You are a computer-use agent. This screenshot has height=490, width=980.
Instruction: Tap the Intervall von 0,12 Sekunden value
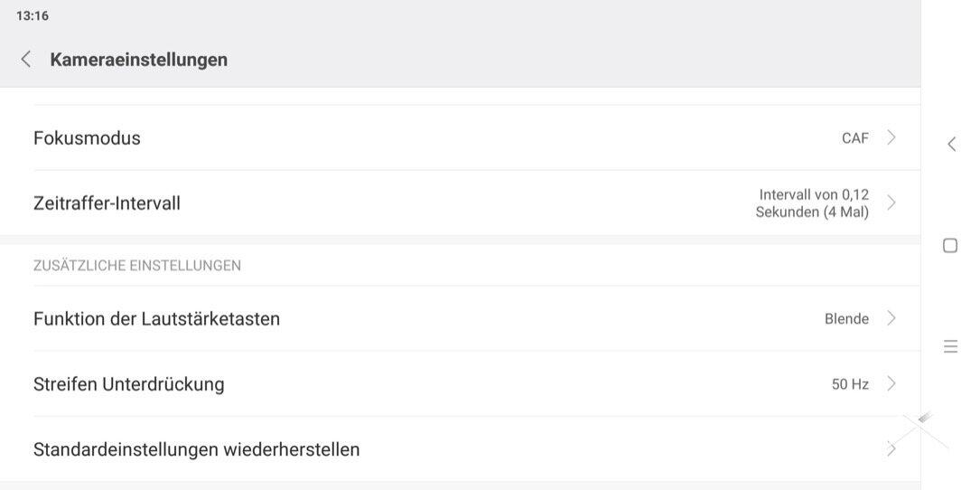[812, 203]
